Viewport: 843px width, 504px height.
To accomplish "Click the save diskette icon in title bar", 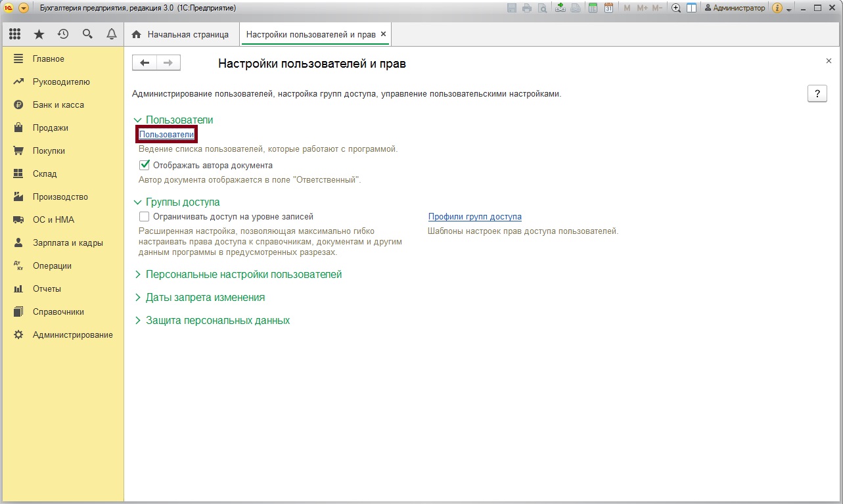I will point(513,8).
